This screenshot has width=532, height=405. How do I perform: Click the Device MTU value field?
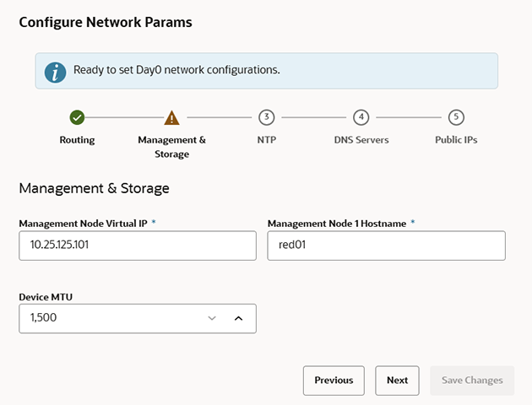(110, 318)
